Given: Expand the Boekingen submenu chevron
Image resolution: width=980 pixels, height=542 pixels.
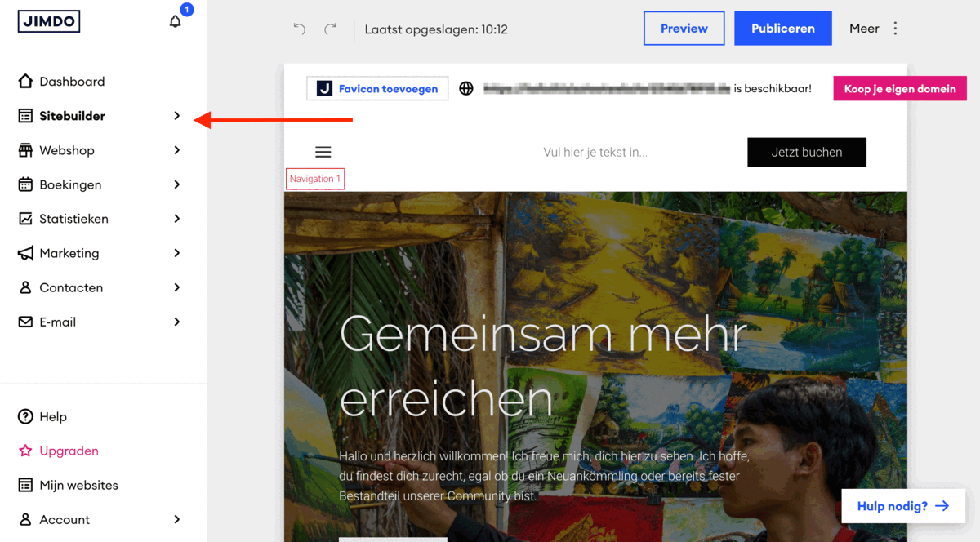Looking at the screenshot, I should [x=176, y=184].
